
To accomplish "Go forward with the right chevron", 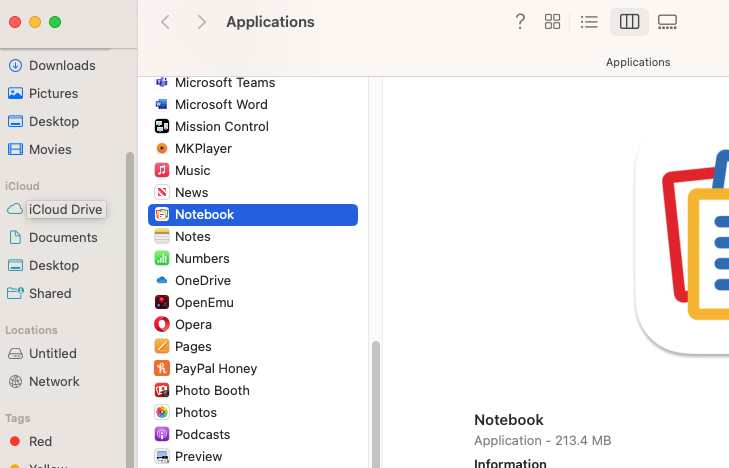I will (x=201, y=22).
